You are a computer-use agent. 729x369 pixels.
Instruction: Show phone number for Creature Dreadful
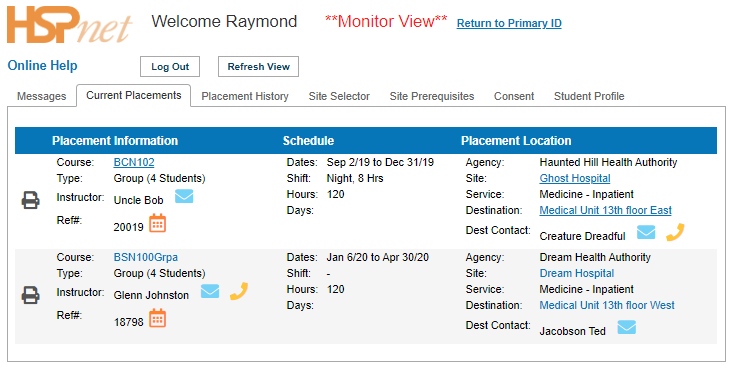pos(675,232)
